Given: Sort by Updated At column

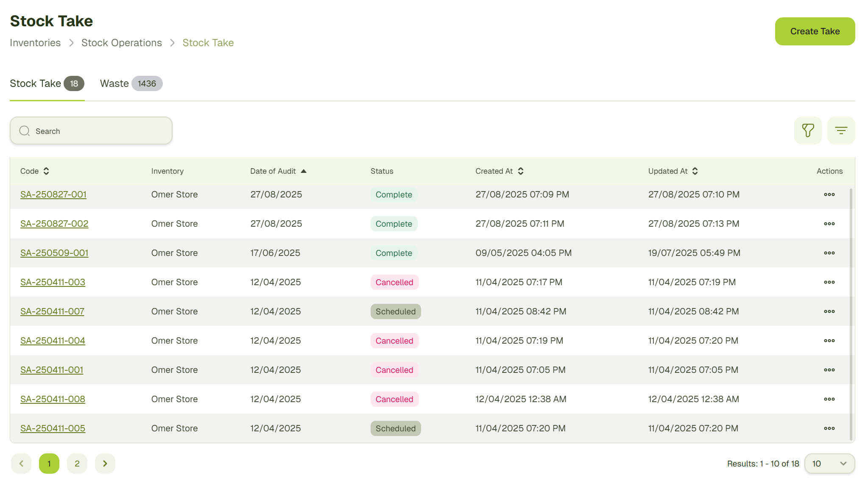Looking at the screenshot, I should [x=695, y=171].
